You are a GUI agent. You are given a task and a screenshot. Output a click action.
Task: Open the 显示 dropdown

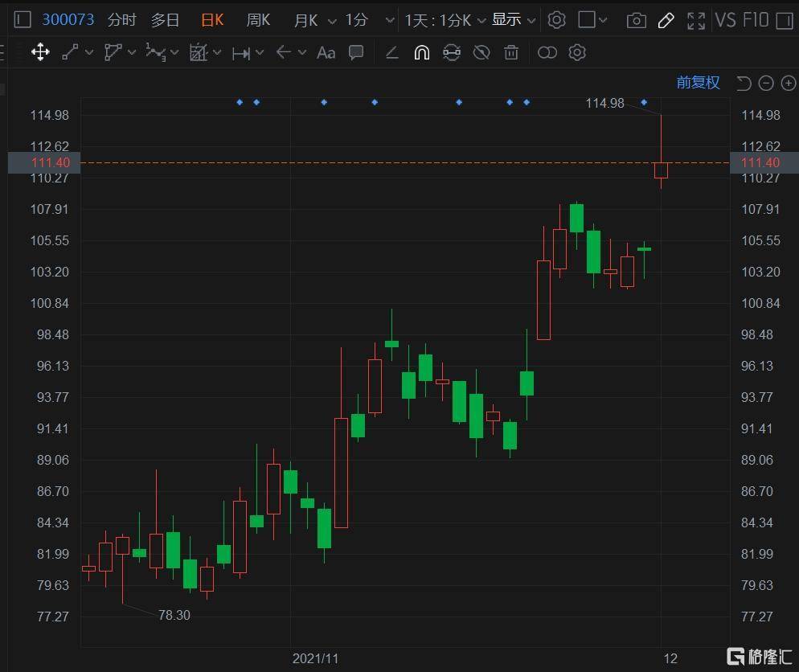[513, 19]
